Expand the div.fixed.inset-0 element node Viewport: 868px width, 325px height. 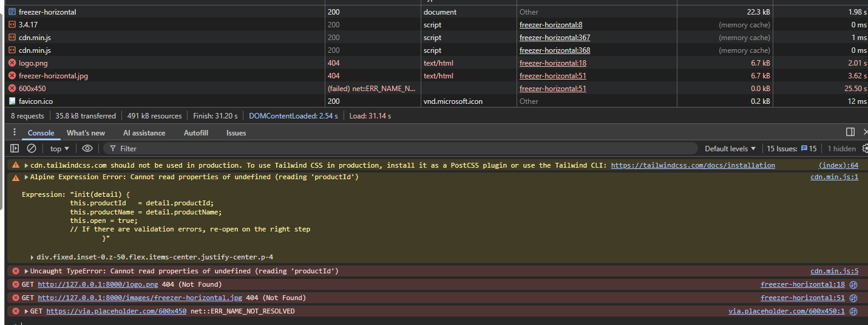(32, 258)
